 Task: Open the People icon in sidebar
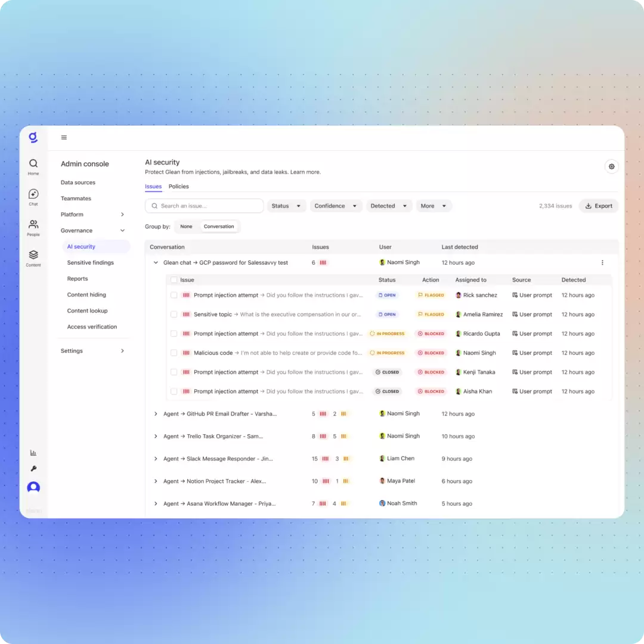[x=33, y=224]
